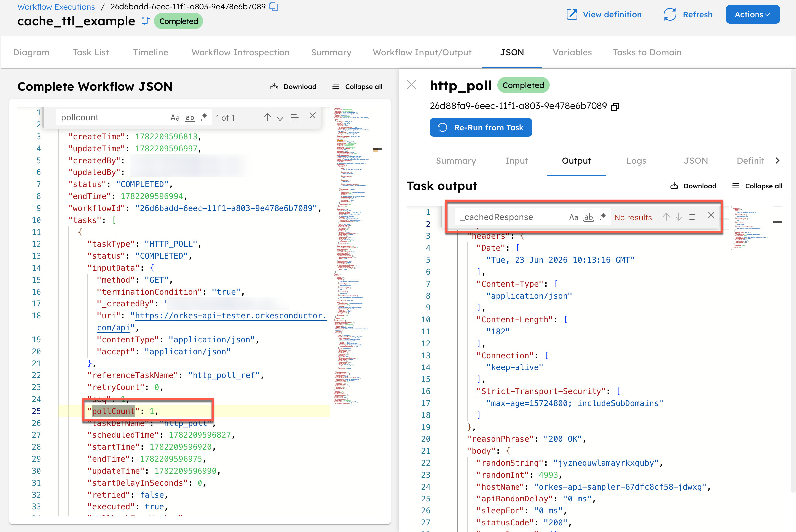Click the "randomInt": 4993 line
This screenshot has height=532, width=796.
[x=519, y=475]
